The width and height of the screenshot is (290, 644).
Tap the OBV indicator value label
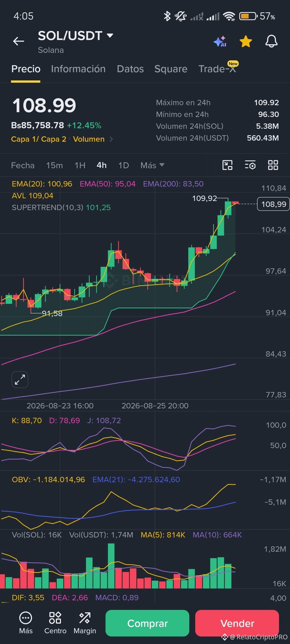pyautogui.click(x=48, y=480)
